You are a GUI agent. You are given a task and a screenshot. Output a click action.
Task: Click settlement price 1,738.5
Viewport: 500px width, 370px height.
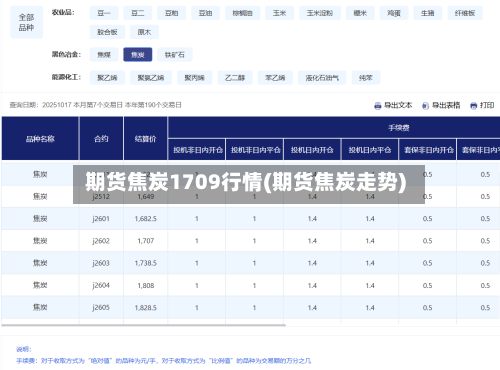click(146, 263)
